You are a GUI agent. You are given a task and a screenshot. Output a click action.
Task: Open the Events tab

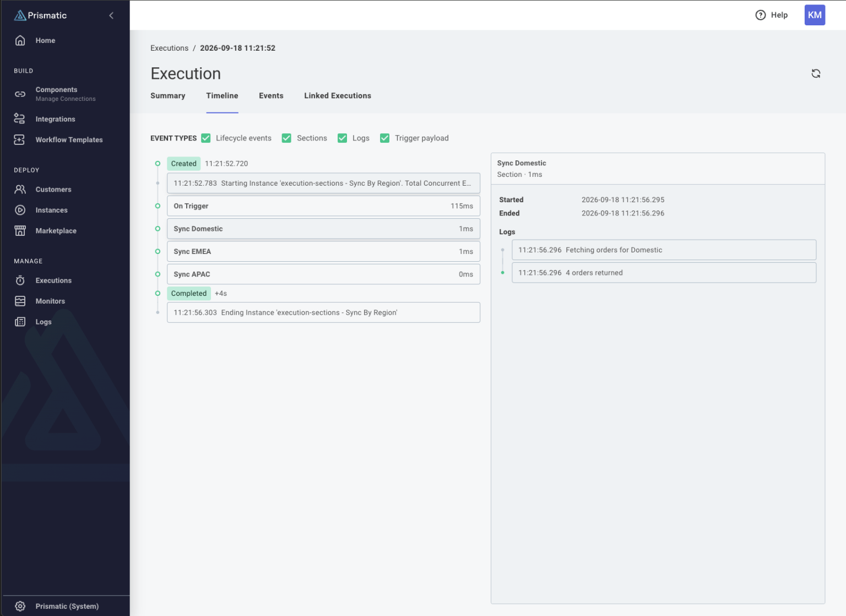pos(271,96)
